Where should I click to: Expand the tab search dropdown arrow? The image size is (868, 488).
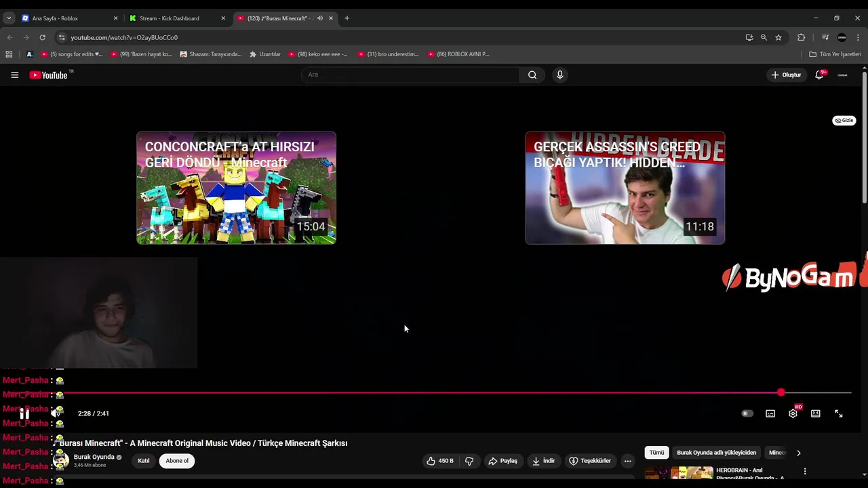pyautogui.click(x=9, y=18)
